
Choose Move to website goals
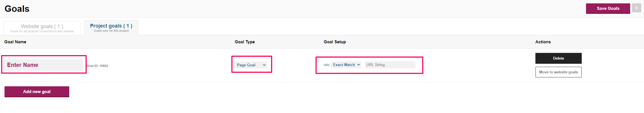558,72
